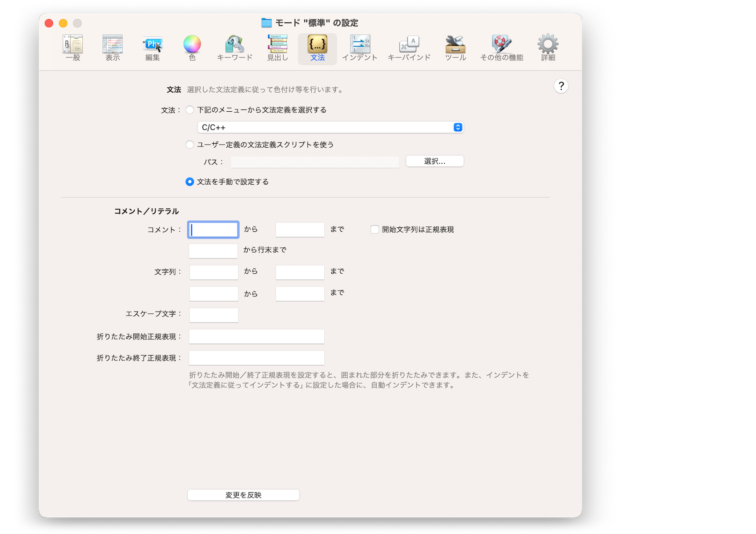The width and height of the screenshot is (756, 534).
Task: Open the 編集 (Edit) settings pane
Action: tap(153, 48)
